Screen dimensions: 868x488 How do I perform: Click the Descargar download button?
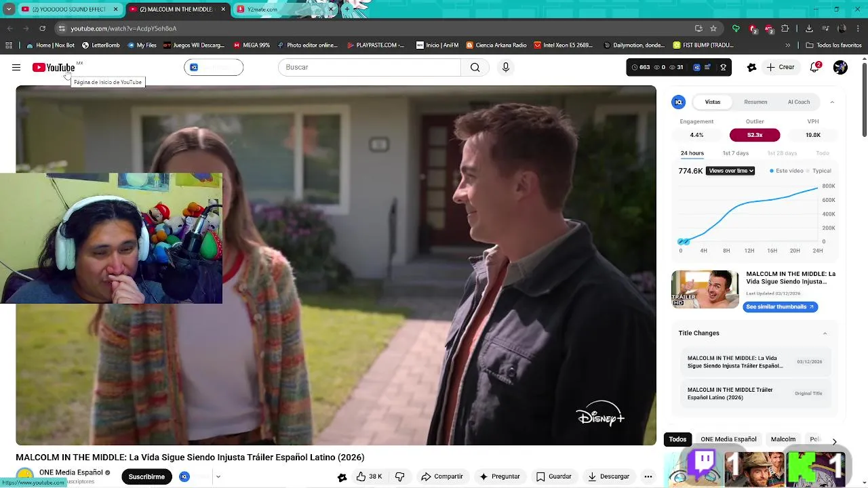pos(609,476)
